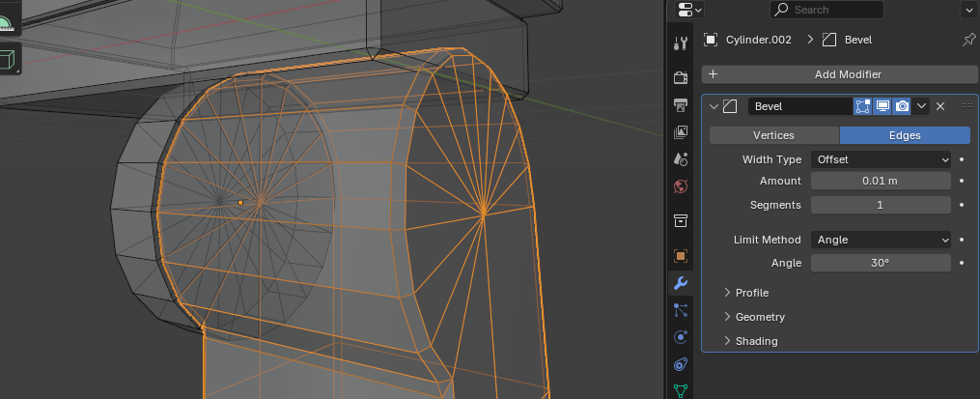Click the Cylinder.002 object icon in breadcrumb
The image size is (980, 399).
pyautogui.click(x=710, y=40)
